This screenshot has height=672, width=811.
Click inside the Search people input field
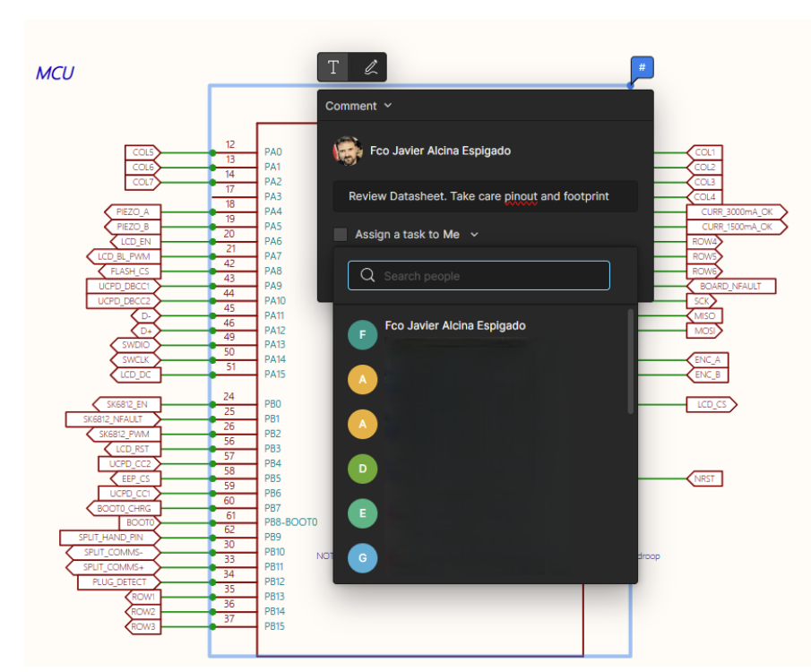tap(478, 275)
